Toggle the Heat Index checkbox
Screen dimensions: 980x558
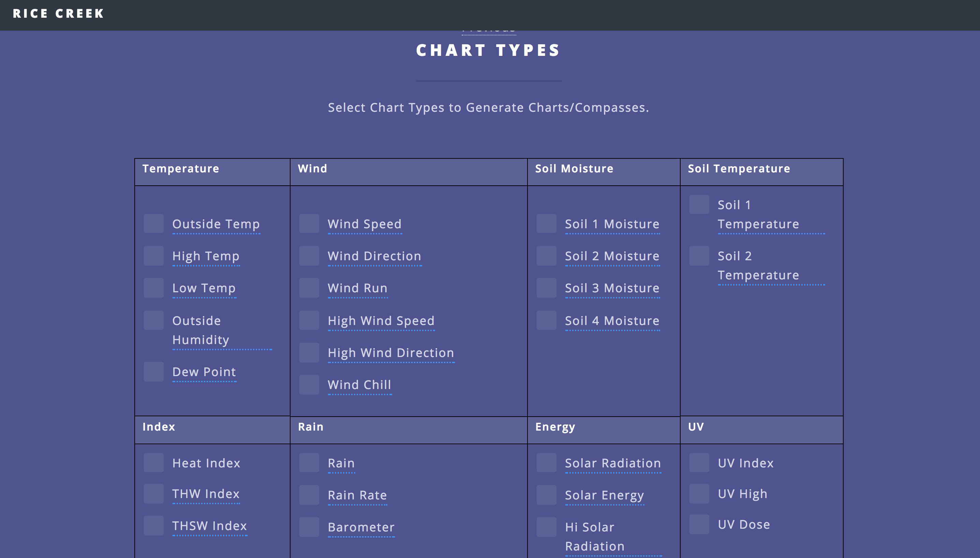pos(153,463)
